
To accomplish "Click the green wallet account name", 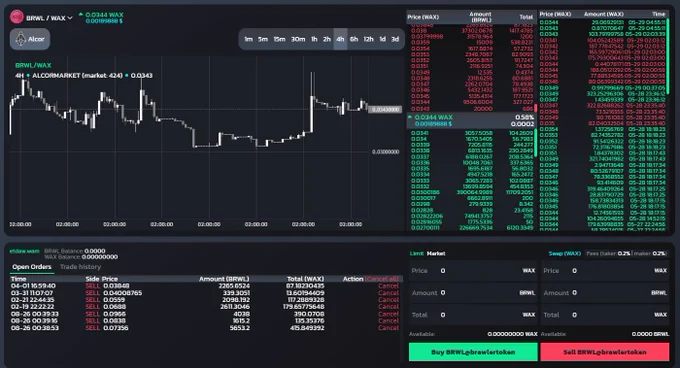I will pyautogui.click(x=24, y=251).
